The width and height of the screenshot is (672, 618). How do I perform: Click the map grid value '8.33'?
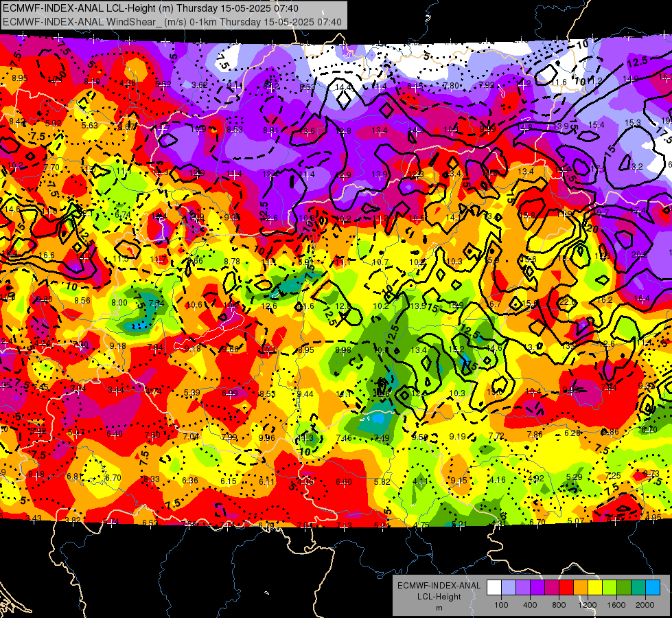pos(152,479)
